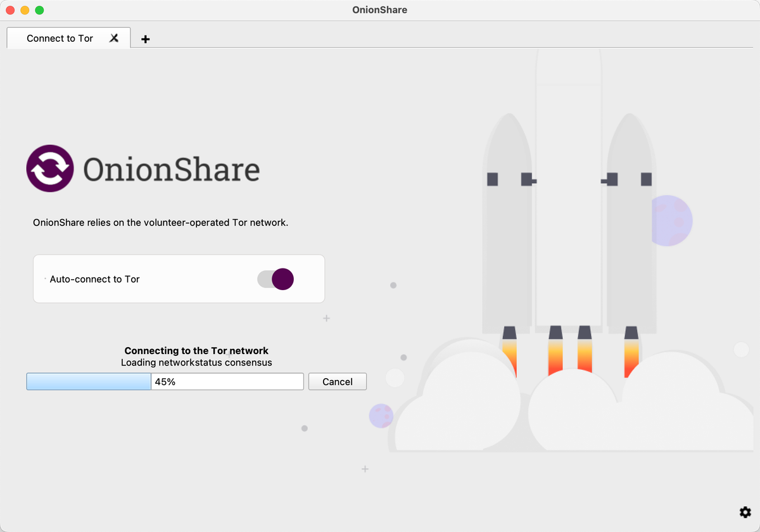Toggle the switch inside the Auto-connect card
This screenshot has width=760, height=532.
tap(275, 279)
